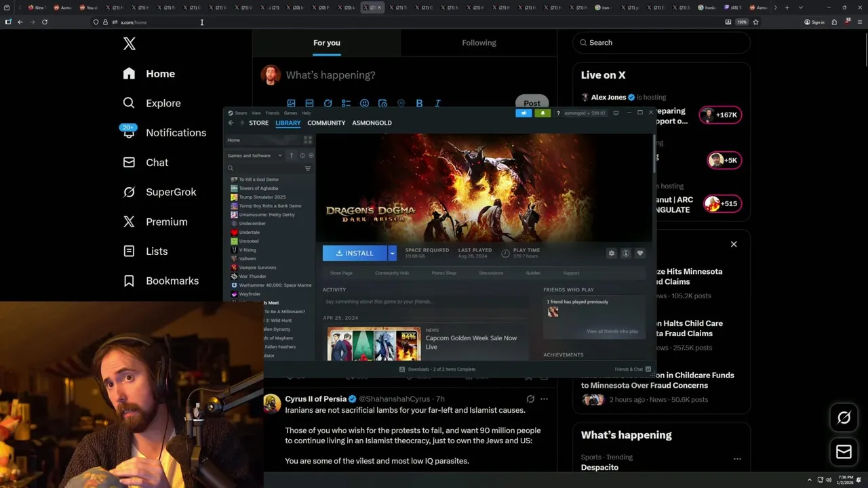Open Friends & Chat in Steam
868x488 pixels.
click(x=633, y=369)
